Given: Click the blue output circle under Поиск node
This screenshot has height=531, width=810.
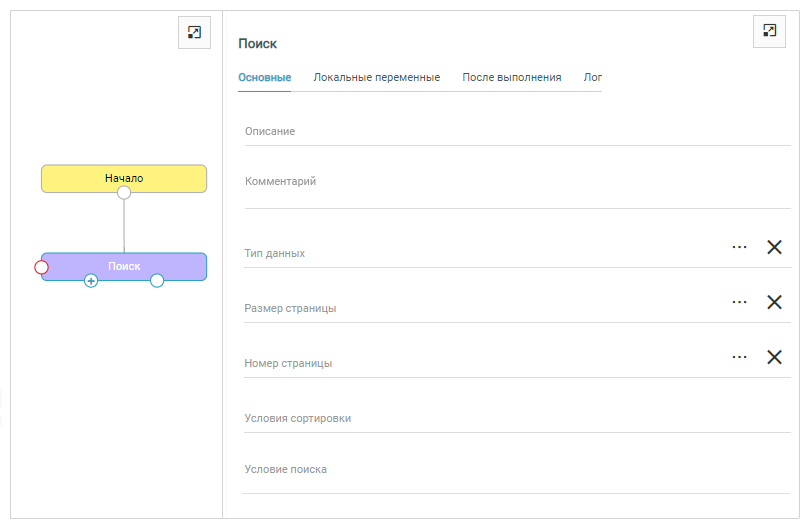Looking at the screenshot, I should click(x=157, y=281).
